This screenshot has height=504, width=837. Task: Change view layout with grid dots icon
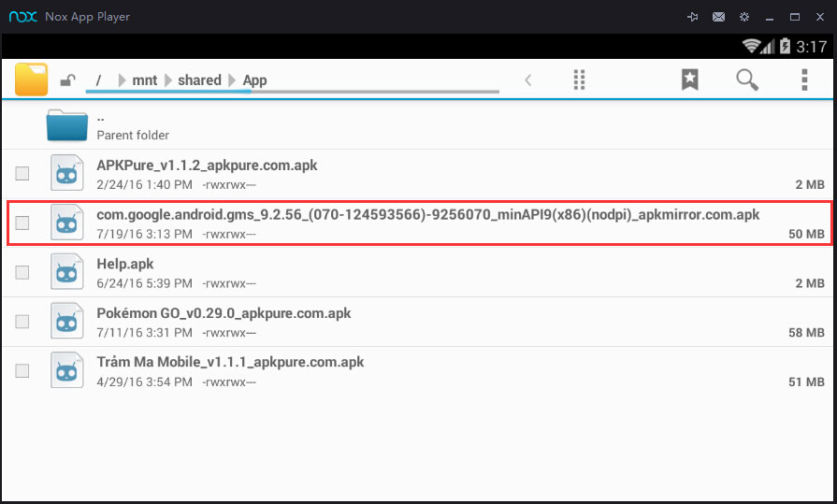point(579,80)
